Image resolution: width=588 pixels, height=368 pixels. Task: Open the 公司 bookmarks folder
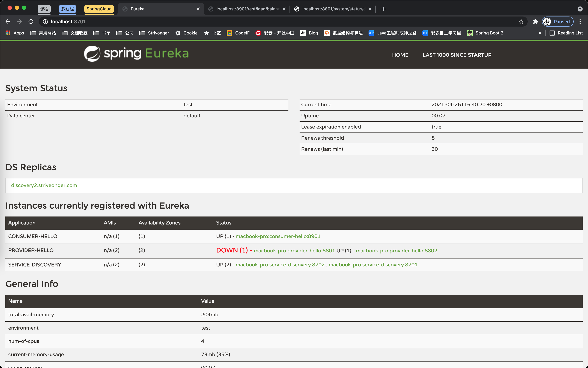pos(125,33)
